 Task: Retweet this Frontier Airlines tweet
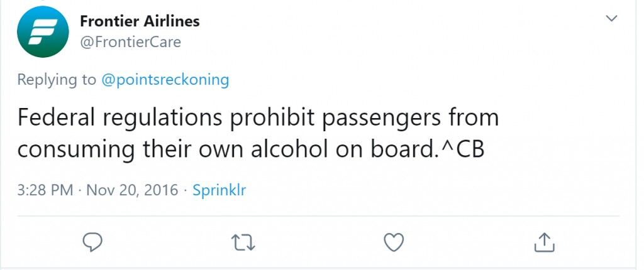pos(243,242)
